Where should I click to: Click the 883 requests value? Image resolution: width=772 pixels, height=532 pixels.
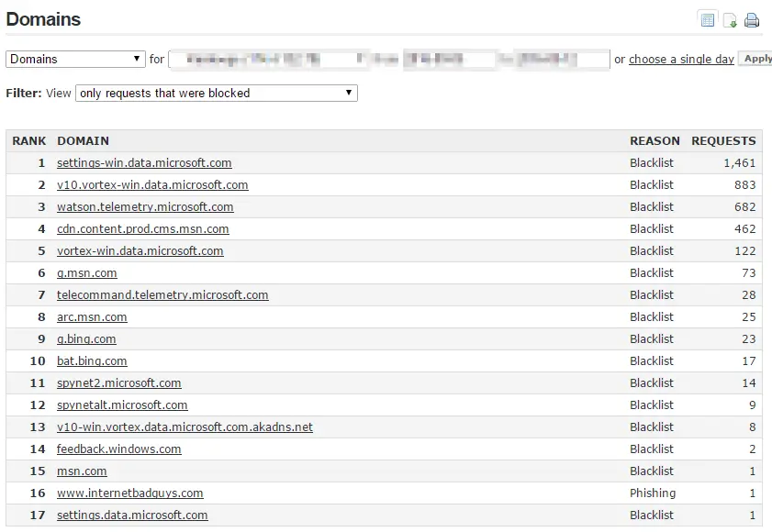click(x=745, y=185)
